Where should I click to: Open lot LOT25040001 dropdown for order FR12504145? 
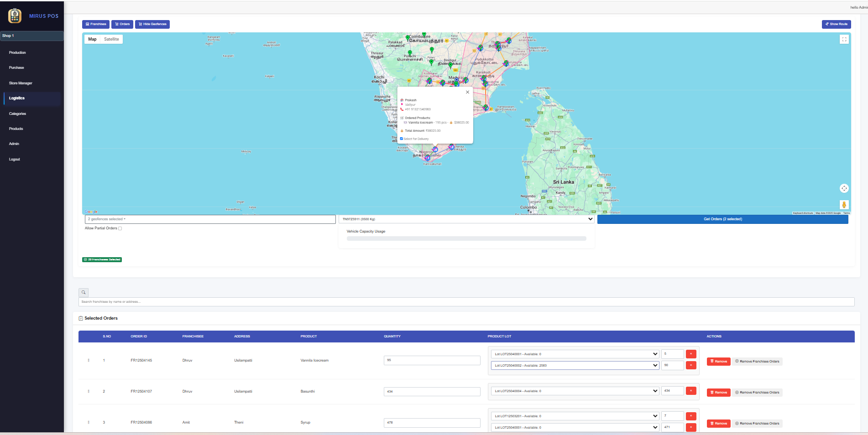575,354
